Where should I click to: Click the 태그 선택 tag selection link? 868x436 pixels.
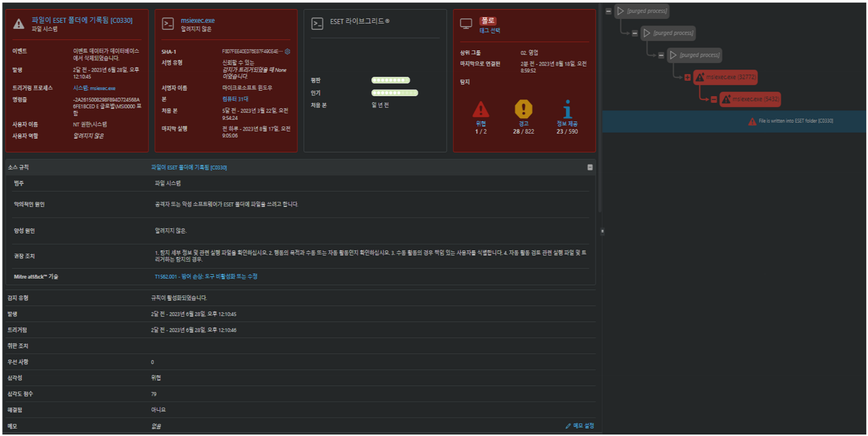[x=489, y=31]
